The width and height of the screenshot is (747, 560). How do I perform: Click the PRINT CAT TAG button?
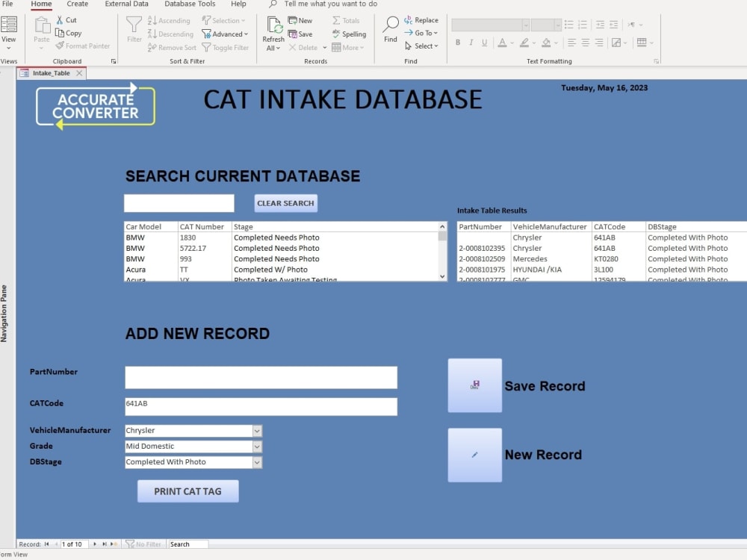point(187,491)
